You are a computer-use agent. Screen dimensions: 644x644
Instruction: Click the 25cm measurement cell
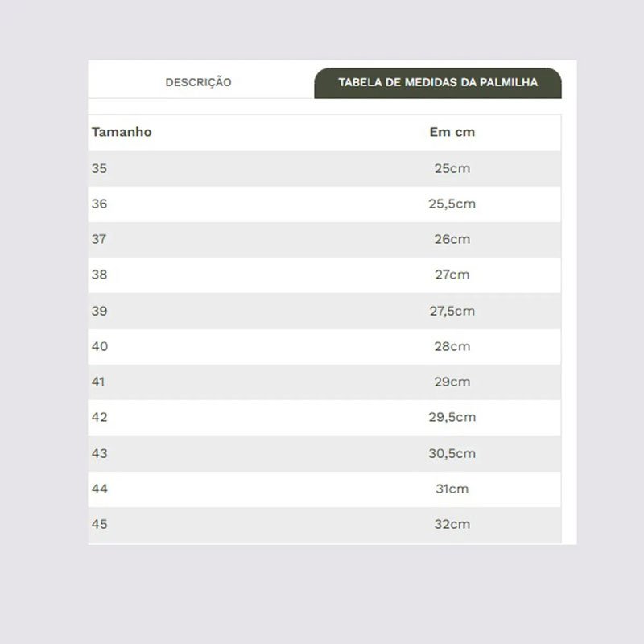[452, 168]
